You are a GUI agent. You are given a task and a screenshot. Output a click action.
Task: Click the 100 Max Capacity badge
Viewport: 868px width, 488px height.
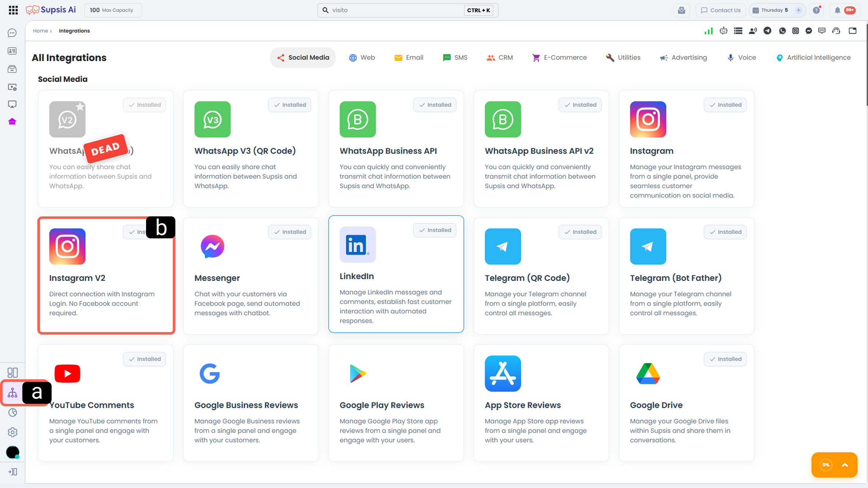pyautogui.click(x=113, y=10)
